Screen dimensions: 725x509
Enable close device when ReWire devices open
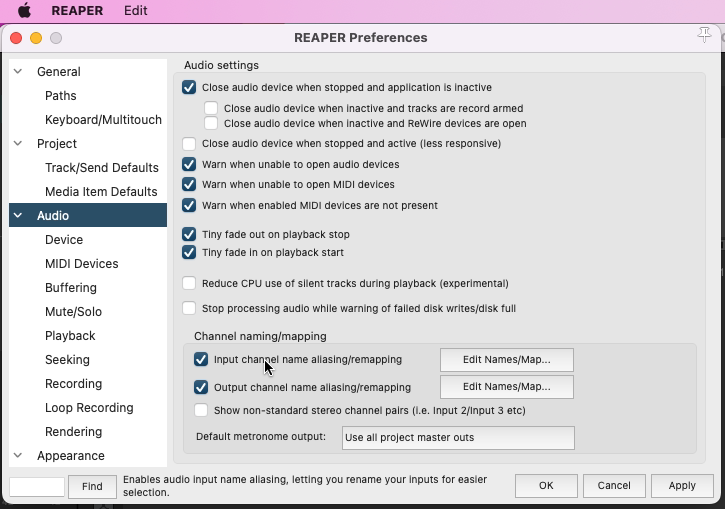point(211,123)
